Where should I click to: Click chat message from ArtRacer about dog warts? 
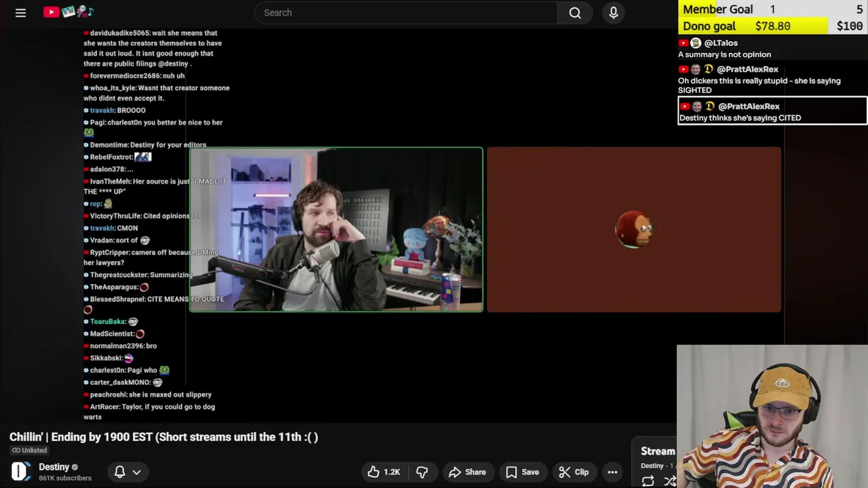[149, 411]
